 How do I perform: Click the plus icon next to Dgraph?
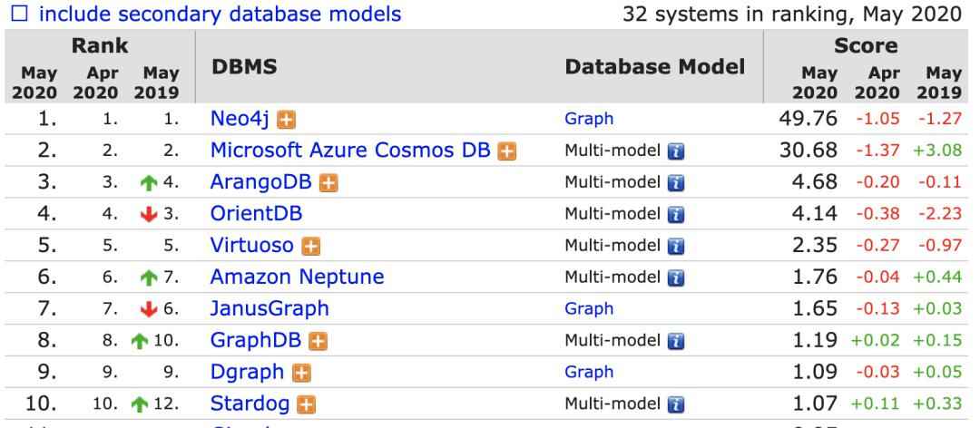(x=300, y=373)
